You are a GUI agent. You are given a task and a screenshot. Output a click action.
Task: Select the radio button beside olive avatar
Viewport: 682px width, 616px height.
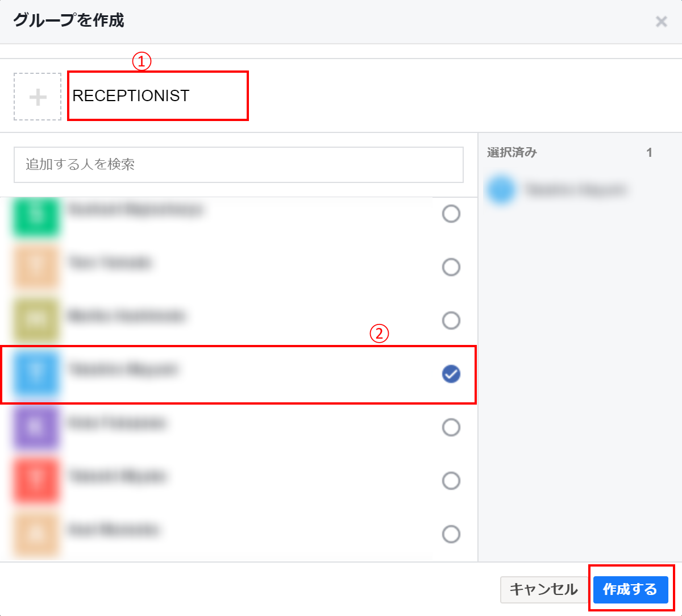451,321
